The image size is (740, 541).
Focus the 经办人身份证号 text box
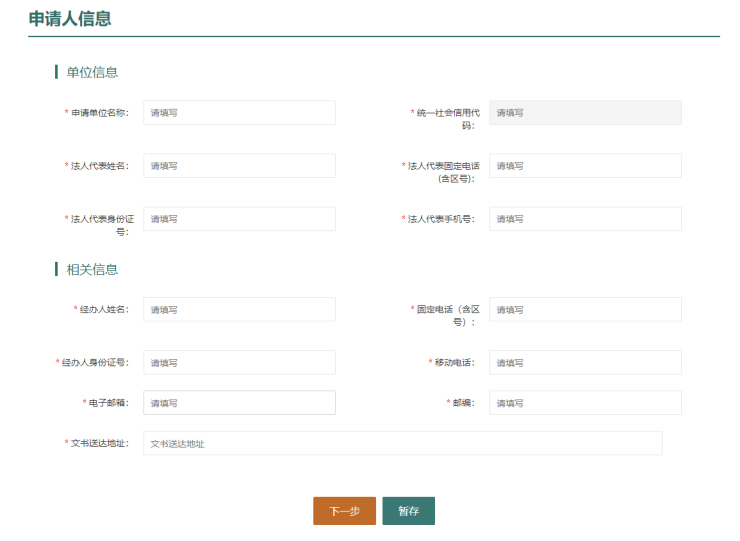[239, 363]
